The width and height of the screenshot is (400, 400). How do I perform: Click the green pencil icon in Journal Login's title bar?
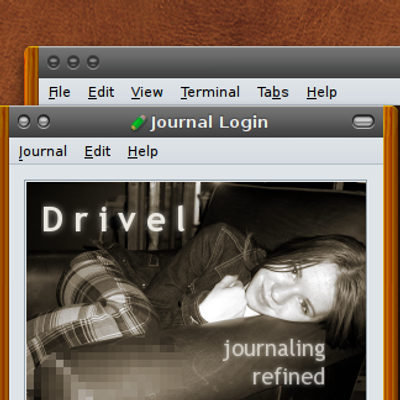pyautogui.click(x=138, y=122)
